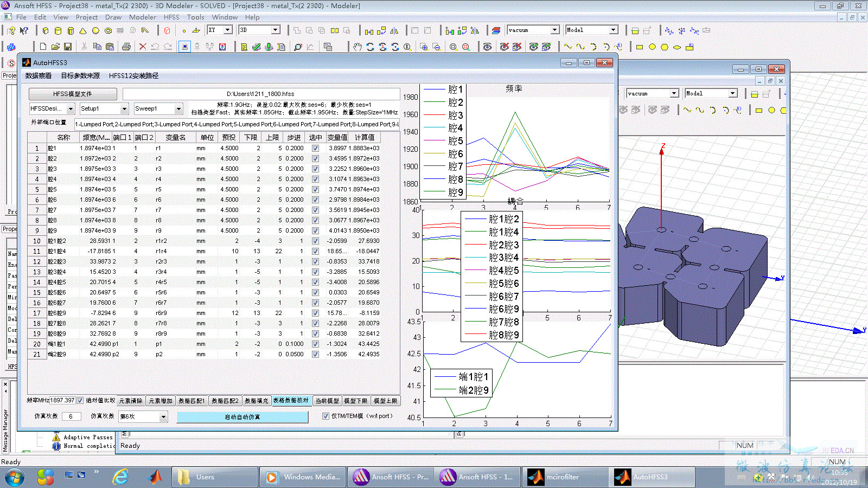Click the 频率MHz input field

(x=63, y=401)
